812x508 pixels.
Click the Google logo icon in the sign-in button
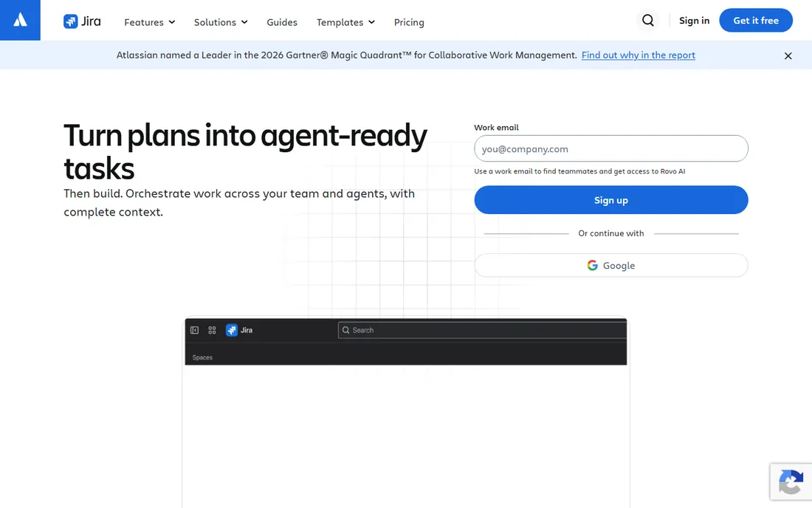pyautogui.click(x=593, y=265)
